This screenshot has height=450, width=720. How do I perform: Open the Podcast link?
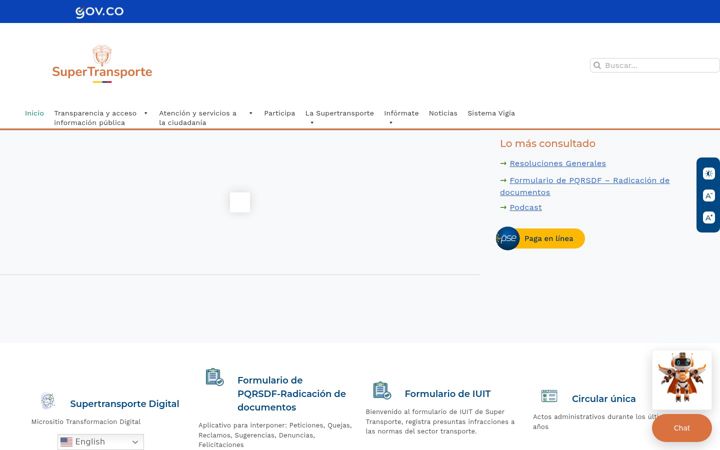tap(525, 207)
